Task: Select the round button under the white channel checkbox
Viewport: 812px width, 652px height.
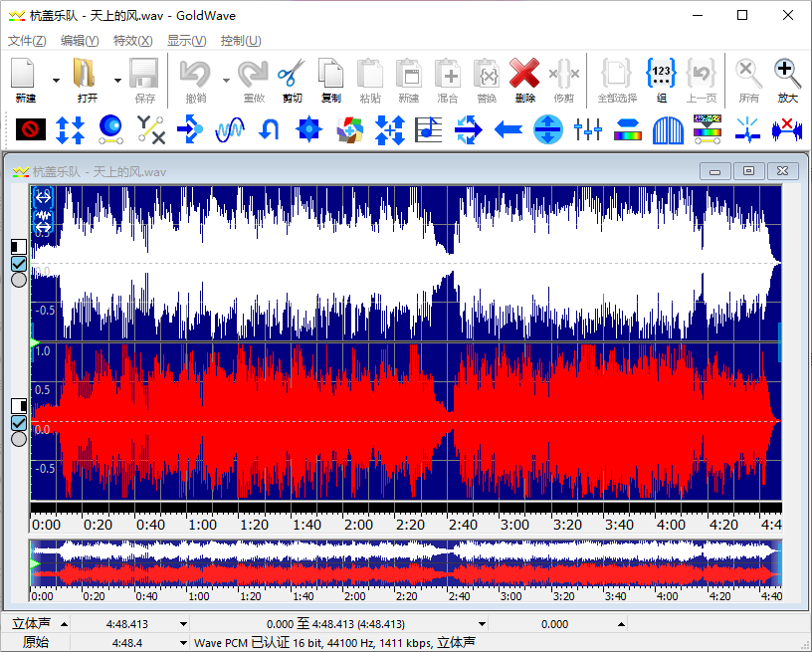Action: pyautogui.click(x=19, y=281)
